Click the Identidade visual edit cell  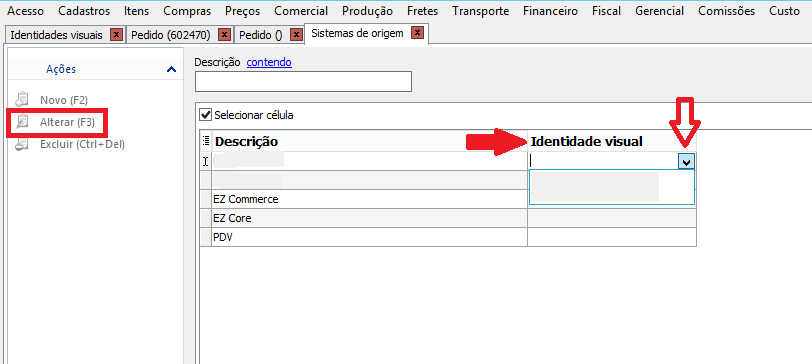click(603, 162)
